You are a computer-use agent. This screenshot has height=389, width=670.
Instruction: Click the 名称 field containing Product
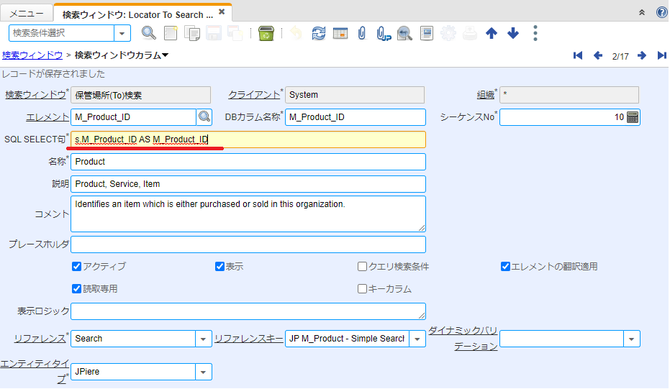click(248, 162)
